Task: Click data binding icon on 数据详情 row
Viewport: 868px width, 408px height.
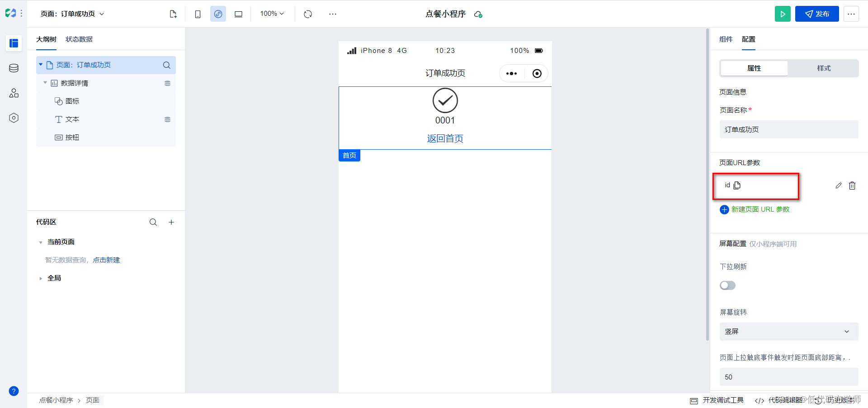Action: [167, 83]
